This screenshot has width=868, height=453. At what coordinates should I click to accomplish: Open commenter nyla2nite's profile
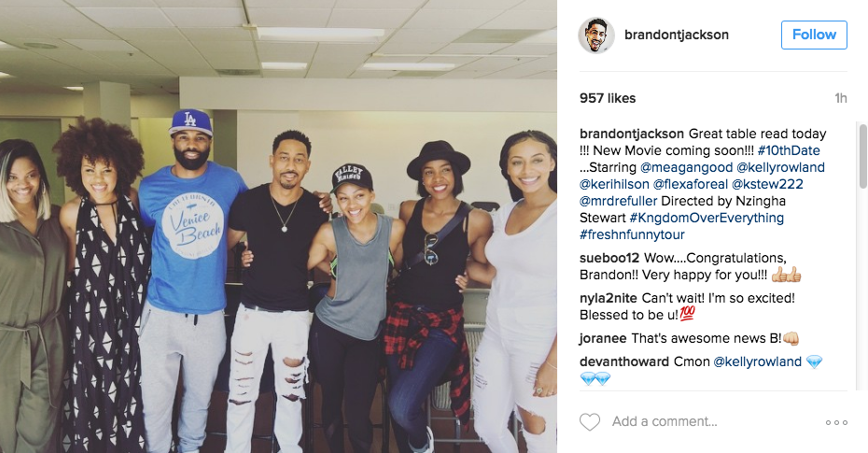pyautogui.click(x=609, y=298)
